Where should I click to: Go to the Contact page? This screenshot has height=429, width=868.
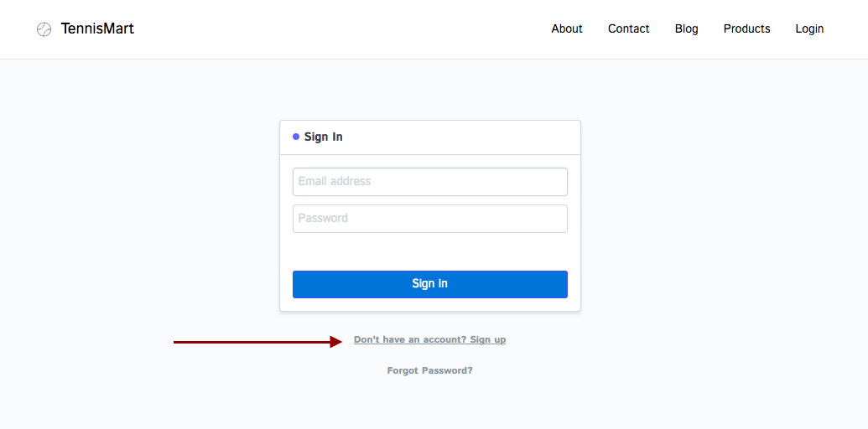628,28
